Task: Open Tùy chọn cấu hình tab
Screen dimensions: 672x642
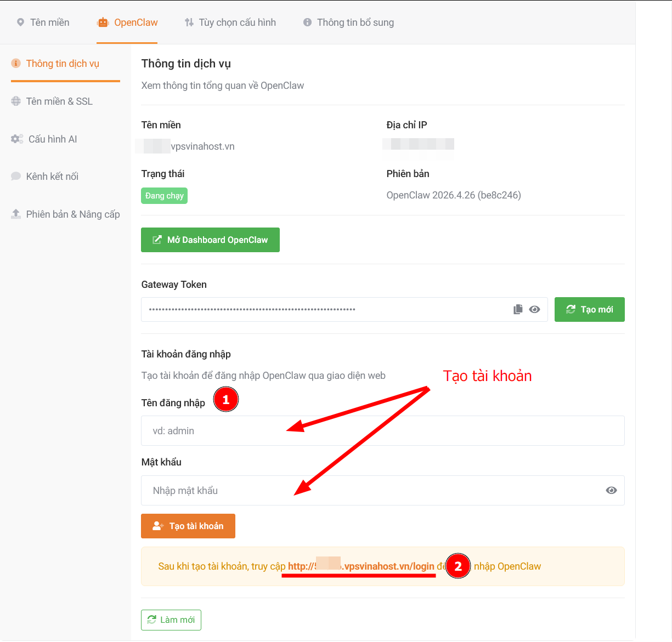Action: click(x=230, y=22)
